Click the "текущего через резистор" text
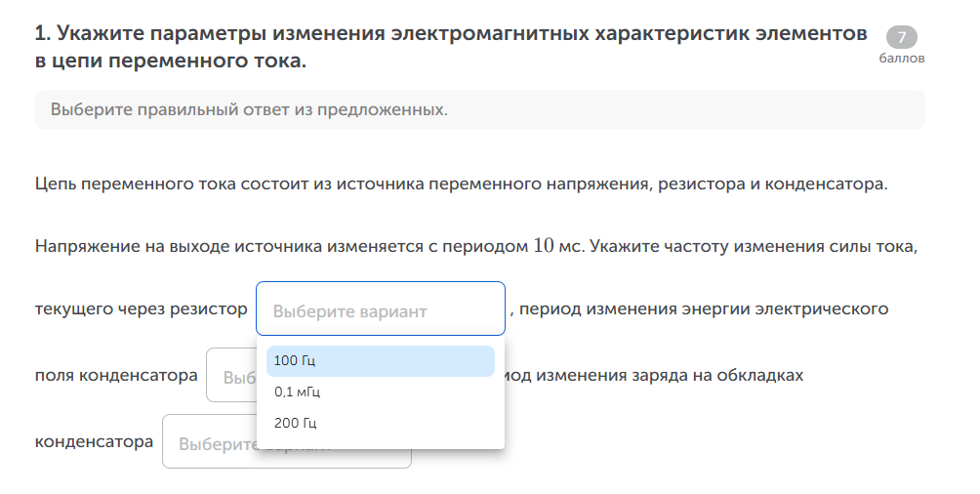The image size is (980, 494). [141, 309]
